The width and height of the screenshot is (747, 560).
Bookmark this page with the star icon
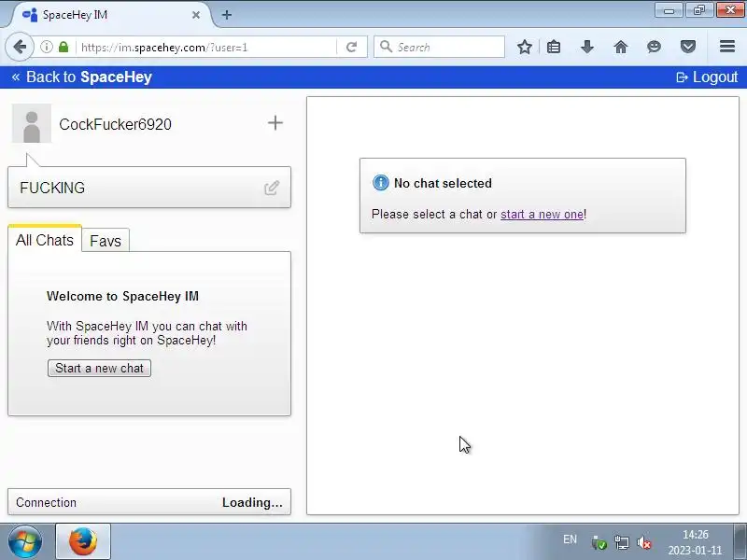click(x=525, y=48)
